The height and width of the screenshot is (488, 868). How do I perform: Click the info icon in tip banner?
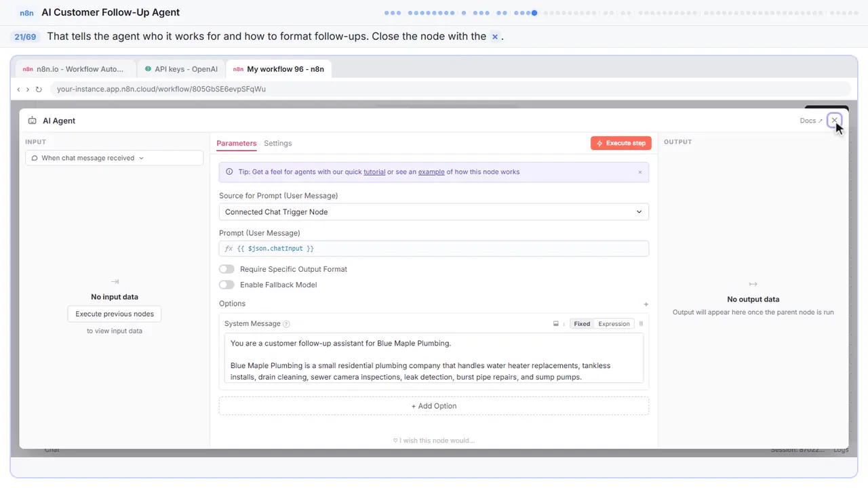[229, 172]
